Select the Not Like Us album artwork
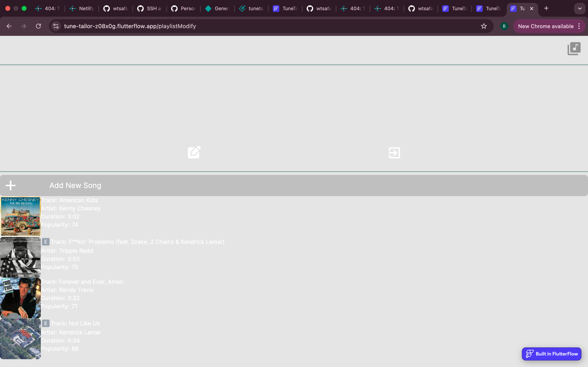This screenshot has width=588, height=367. click(20, 339)
